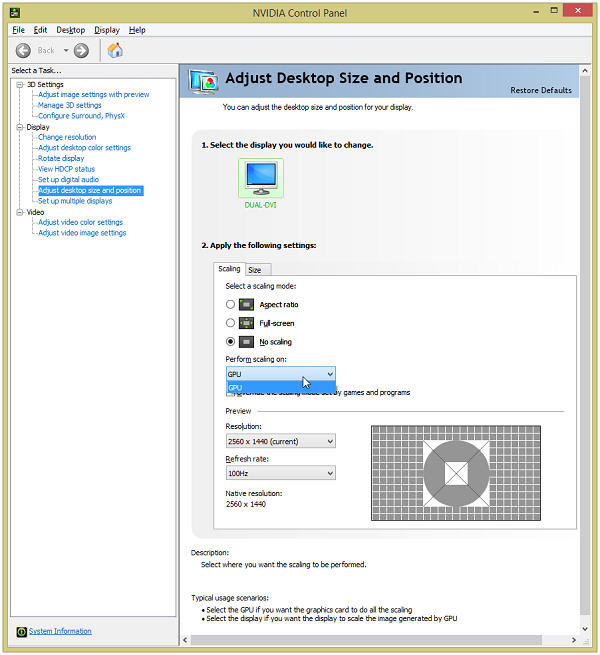The image size is (600, 655).
Task: Go back with the Back arrow icon
Action: click(23, 51)
